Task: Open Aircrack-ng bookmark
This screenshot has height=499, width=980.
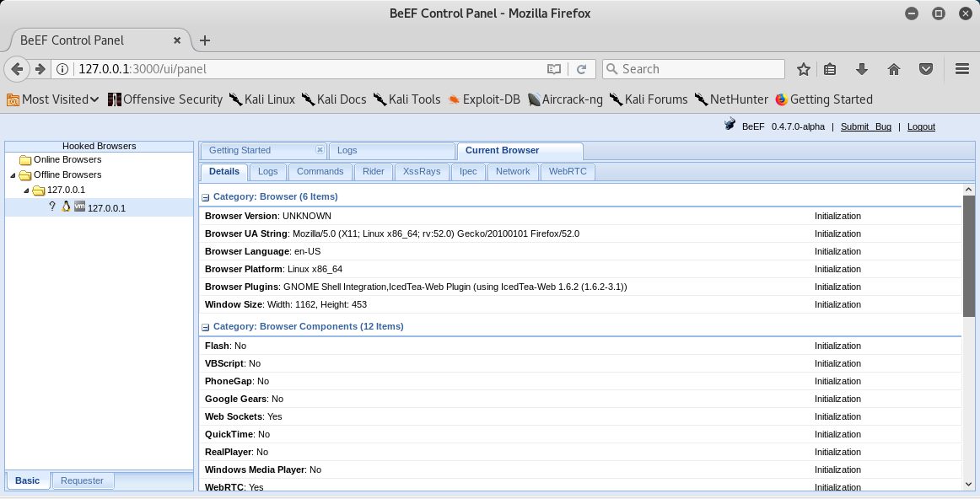Action: coord(565,99)
